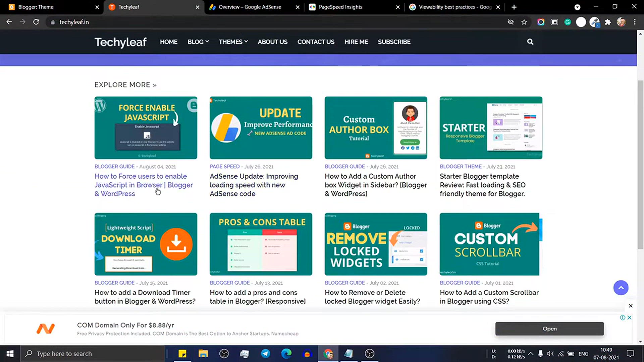Viewport: 644px width, 362px height.
Task: Click BLOGGER THEME category label
Action: (461, 167)
